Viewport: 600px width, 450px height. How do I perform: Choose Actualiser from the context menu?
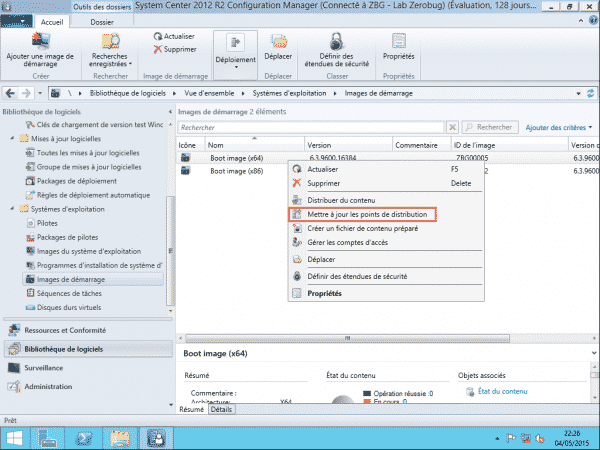[x=386, y=169]
